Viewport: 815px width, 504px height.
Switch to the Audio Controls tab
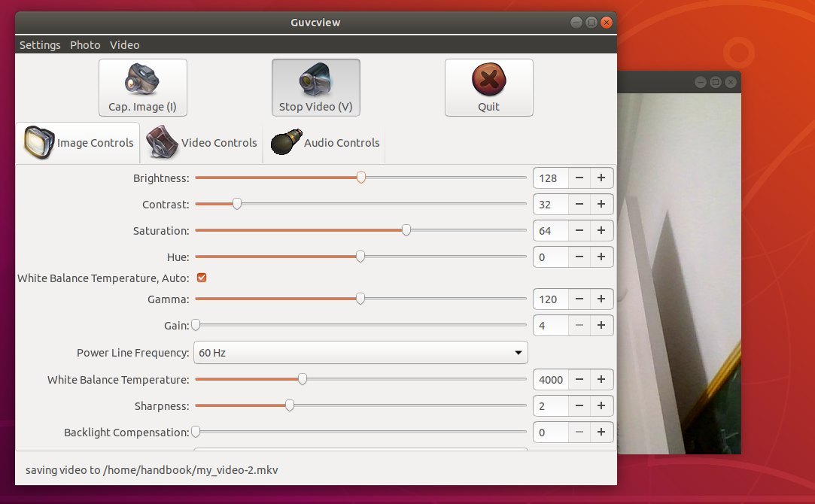(x=325, y=142)
